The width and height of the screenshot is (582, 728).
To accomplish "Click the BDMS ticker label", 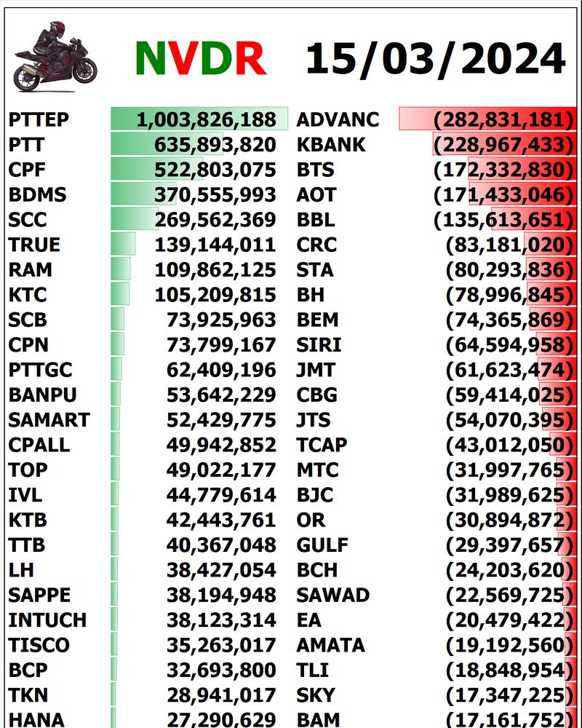I will (37, 195).
